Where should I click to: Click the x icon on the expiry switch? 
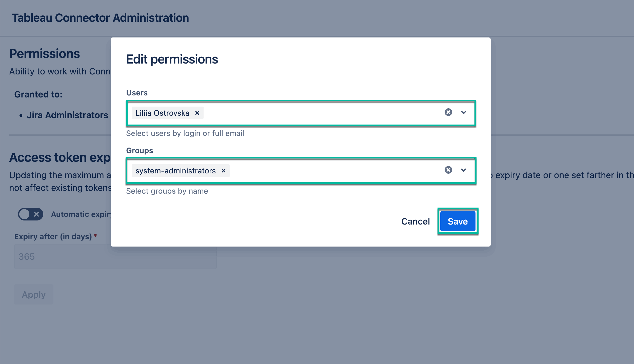pyautogui.click(x=37, y=214)
